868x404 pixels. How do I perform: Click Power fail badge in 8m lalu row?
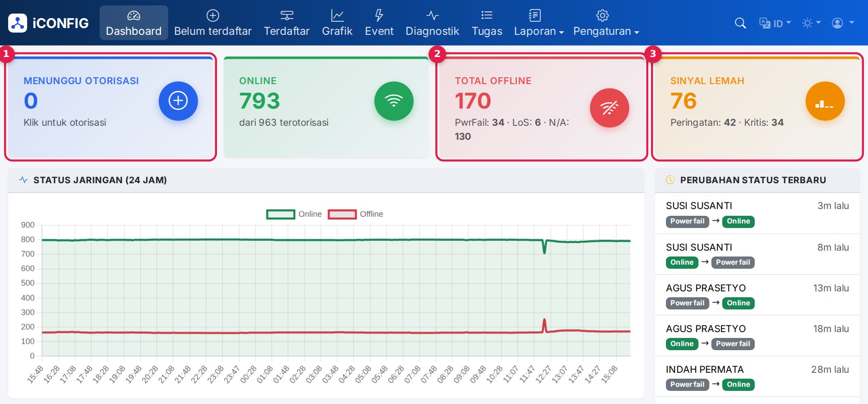tap(733, 262)
